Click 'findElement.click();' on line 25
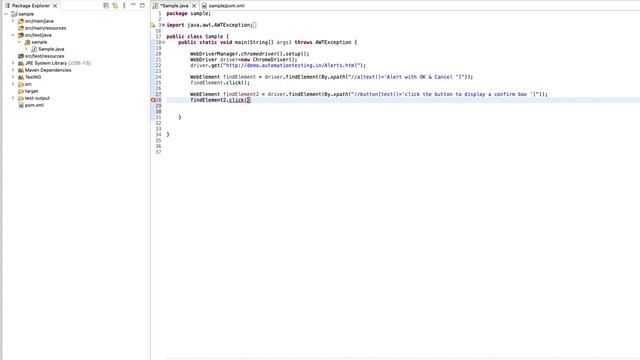Viewport: 640px width, 360px height. pos(220,82)
